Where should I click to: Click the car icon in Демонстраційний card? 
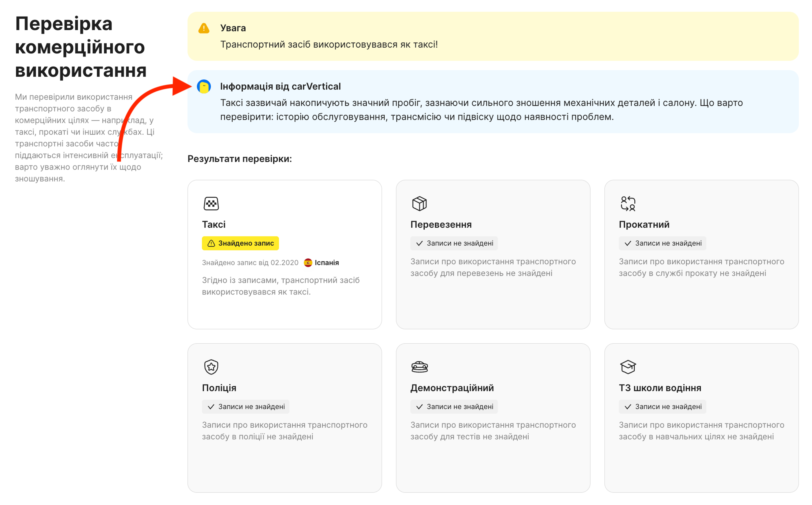point(420,367)
